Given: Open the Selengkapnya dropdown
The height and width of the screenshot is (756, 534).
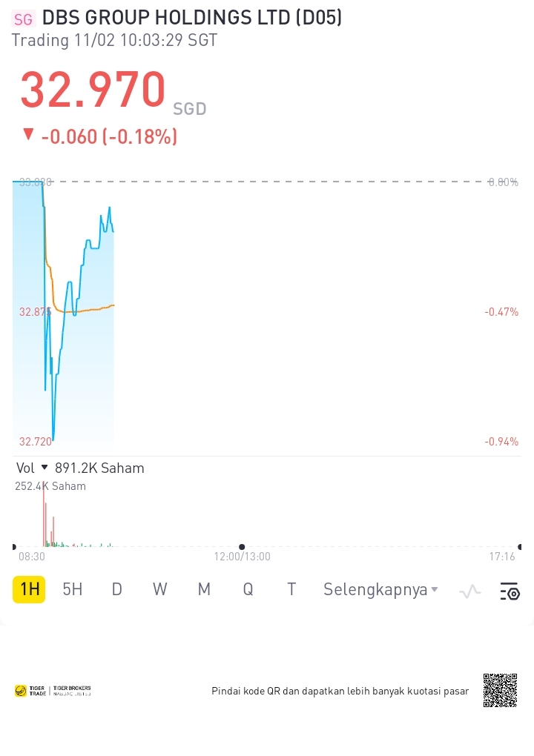Looking at the screenshot, I should pyautogui.click(x=380, y=589).
